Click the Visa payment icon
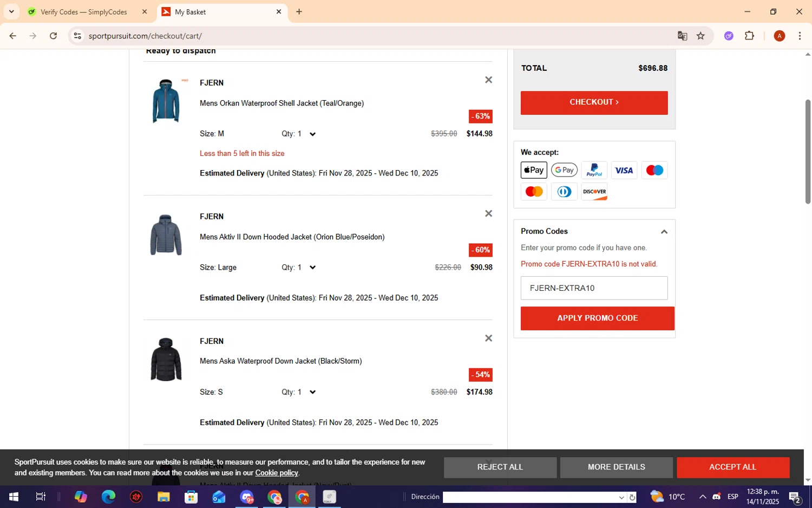 coord(624,170)
